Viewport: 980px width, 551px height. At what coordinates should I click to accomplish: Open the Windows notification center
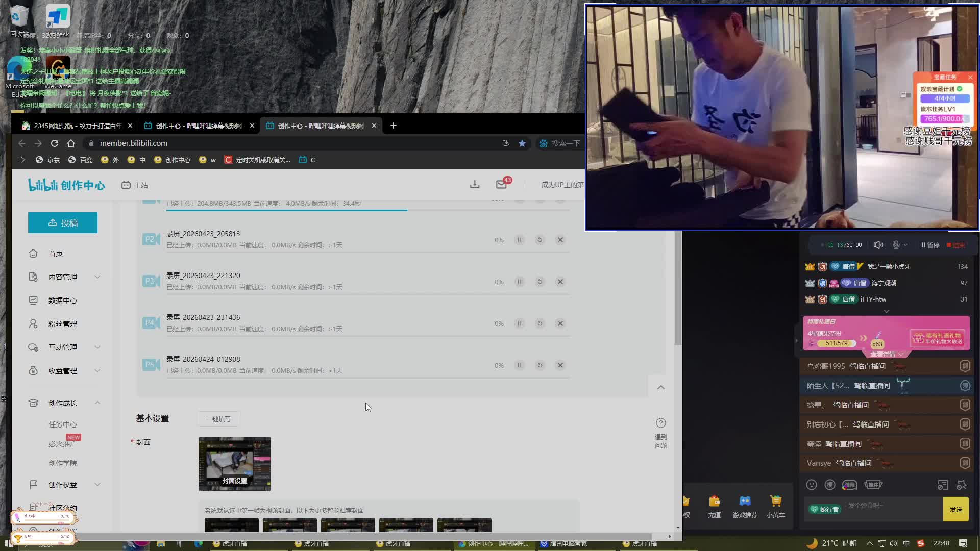point(963,543)
